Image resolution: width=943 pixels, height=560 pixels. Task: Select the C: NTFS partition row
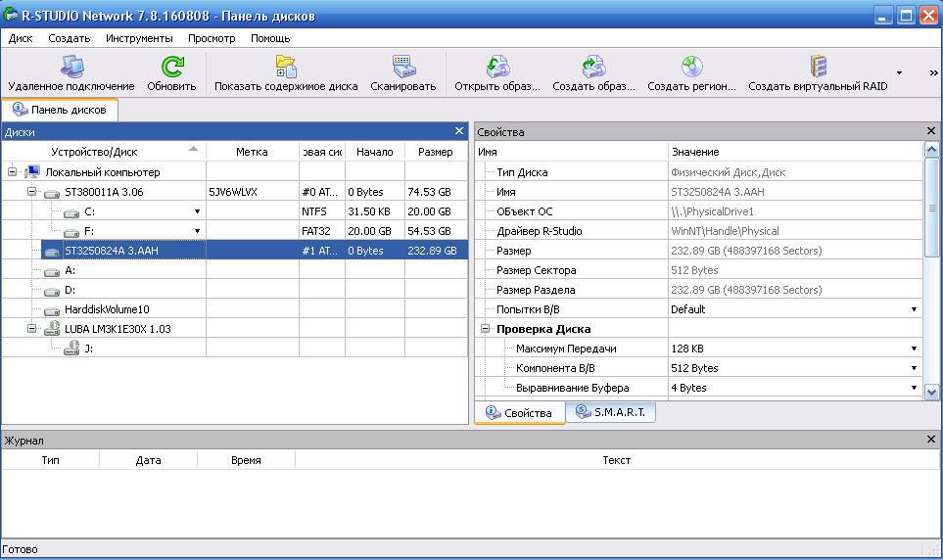[90, 211]
